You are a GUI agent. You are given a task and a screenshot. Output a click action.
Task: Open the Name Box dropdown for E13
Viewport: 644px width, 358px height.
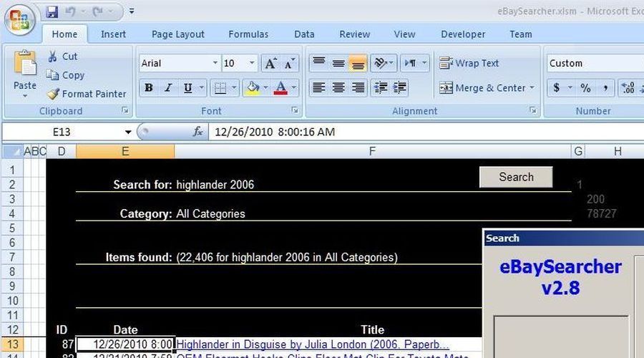pos(129,132)
